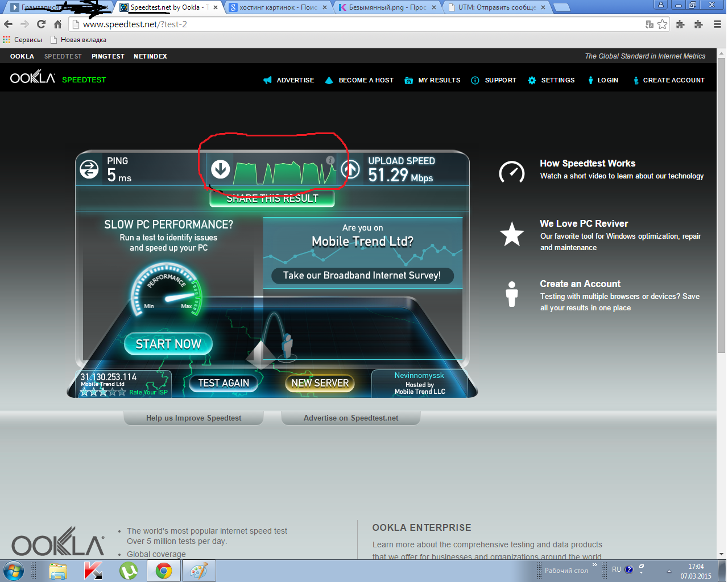Open We Love PC Reviver link
This screenshot has height=582, width=728.
[584, 223]
